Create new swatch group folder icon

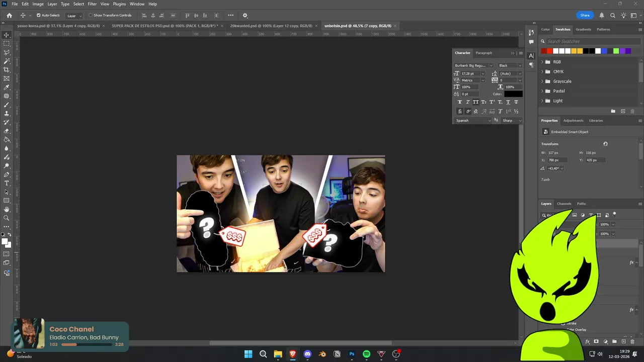click(x=613, y=111)
